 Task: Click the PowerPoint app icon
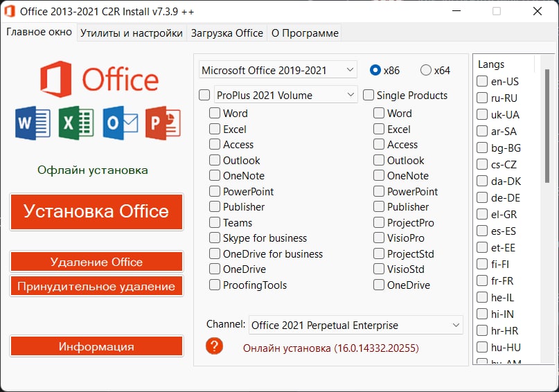pos(163,123)
